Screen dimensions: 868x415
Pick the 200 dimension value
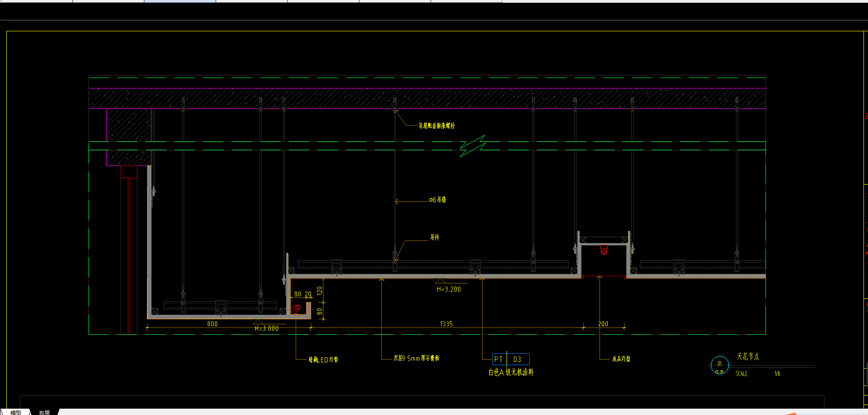(x=603, y=324)
